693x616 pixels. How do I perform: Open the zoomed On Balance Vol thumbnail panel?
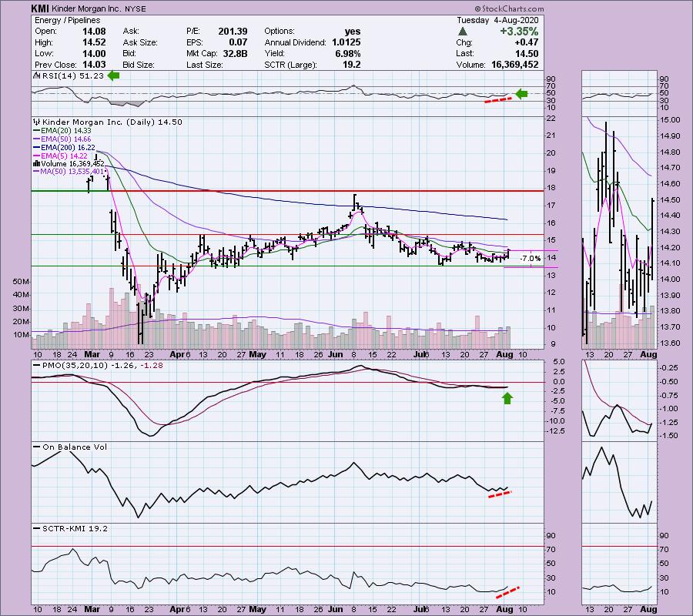click(619, 482)
